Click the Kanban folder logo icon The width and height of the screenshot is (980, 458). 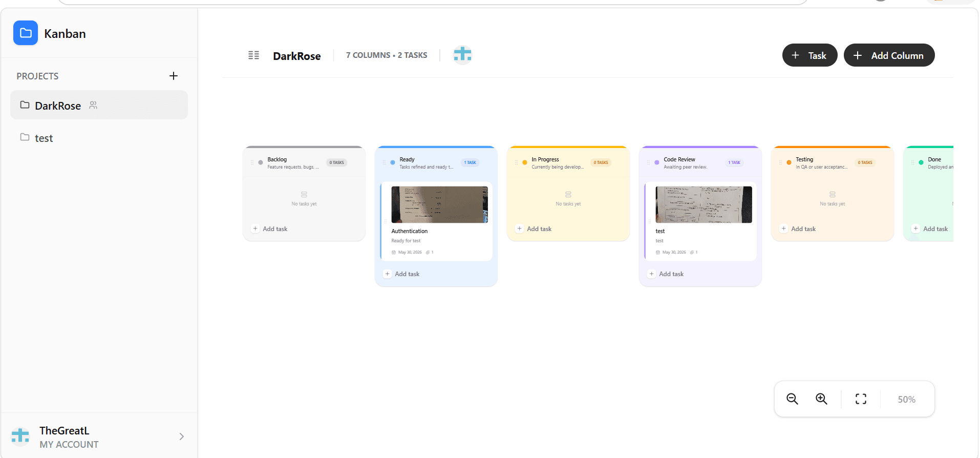[x=26, y=33]
